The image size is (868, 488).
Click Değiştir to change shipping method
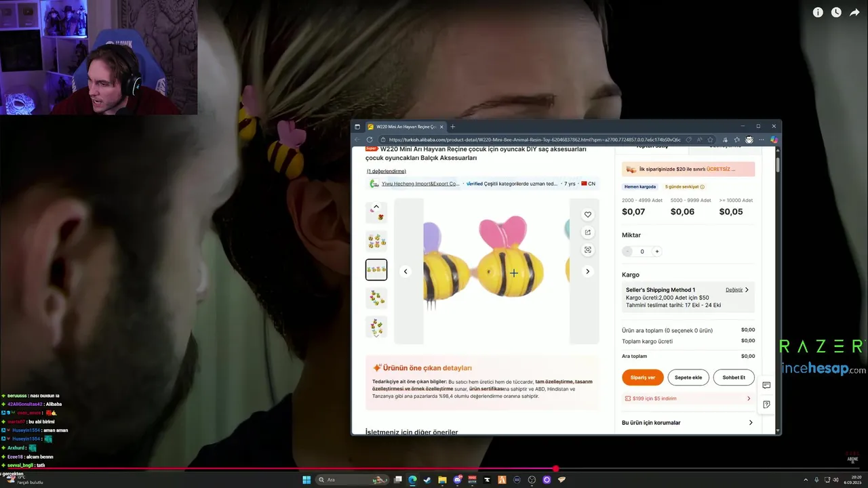click(734, 290)
